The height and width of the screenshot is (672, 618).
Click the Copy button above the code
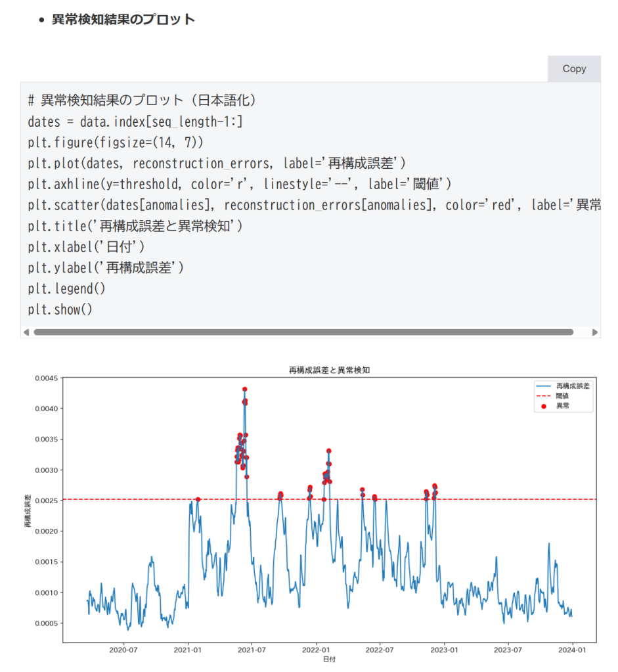tap(573, 69)
